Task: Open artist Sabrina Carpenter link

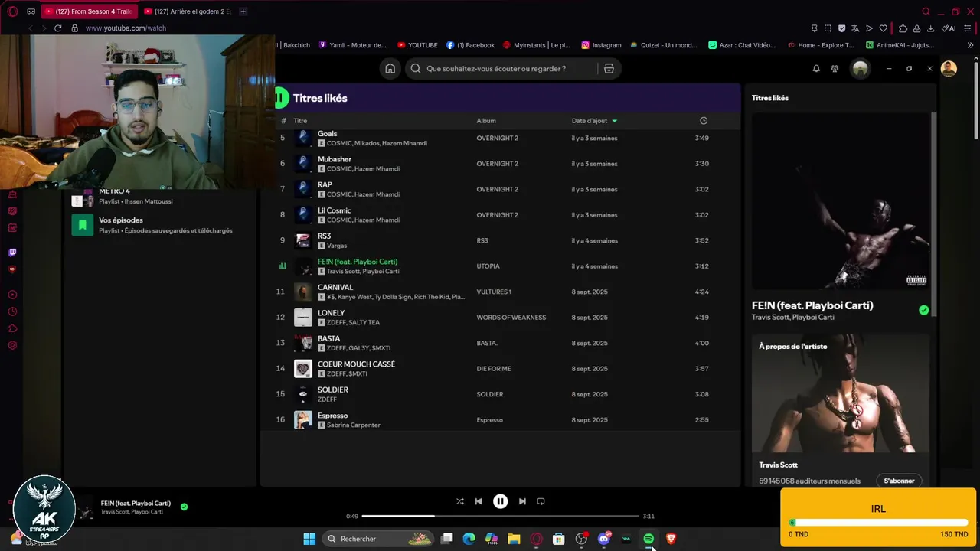Action: coord(354,425)
